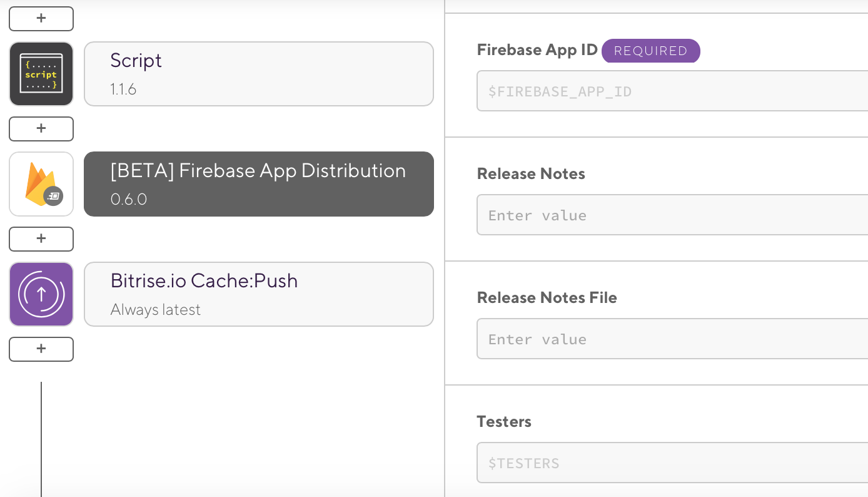Screen dimensions: 868x497
Task: Click the REQUIRED badge
Action: point(651,51)
